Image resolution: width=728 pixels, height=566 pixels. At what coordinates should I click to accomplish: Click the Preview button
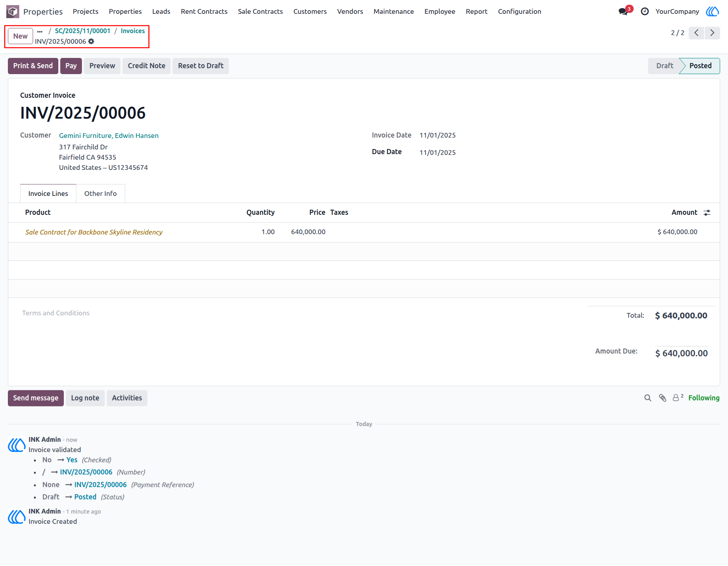click(x=102, y=66)
